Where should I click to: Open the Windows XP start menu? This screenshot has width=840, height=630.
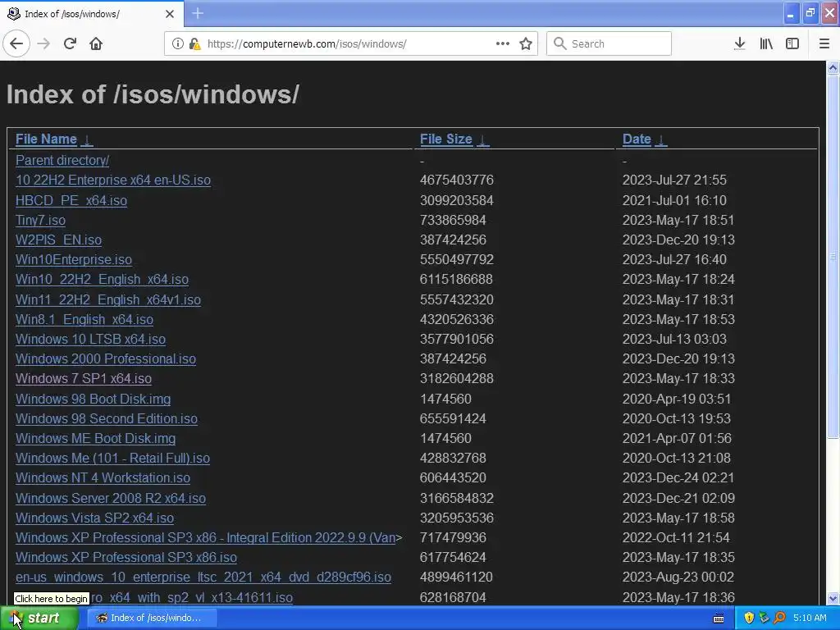click(39, 619)
